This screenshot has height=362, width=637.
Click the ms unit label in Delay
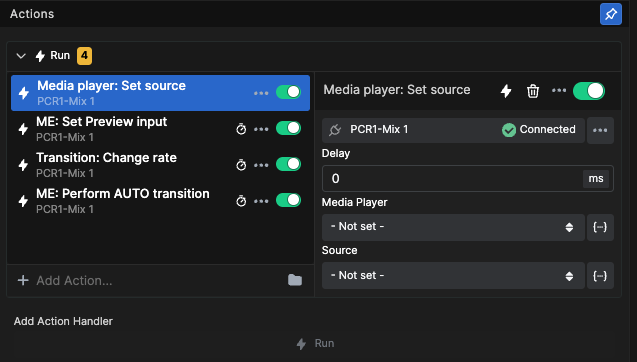[x=596, y=179]
